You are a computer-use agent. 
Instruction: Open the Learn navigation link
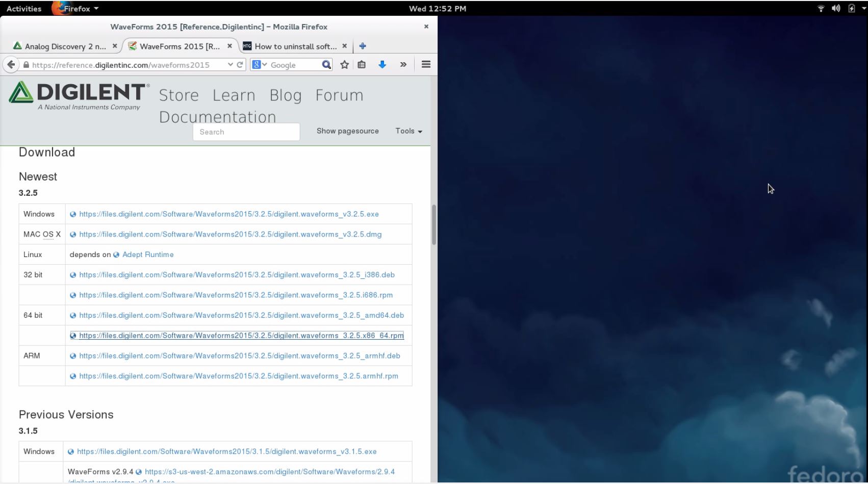234,95
